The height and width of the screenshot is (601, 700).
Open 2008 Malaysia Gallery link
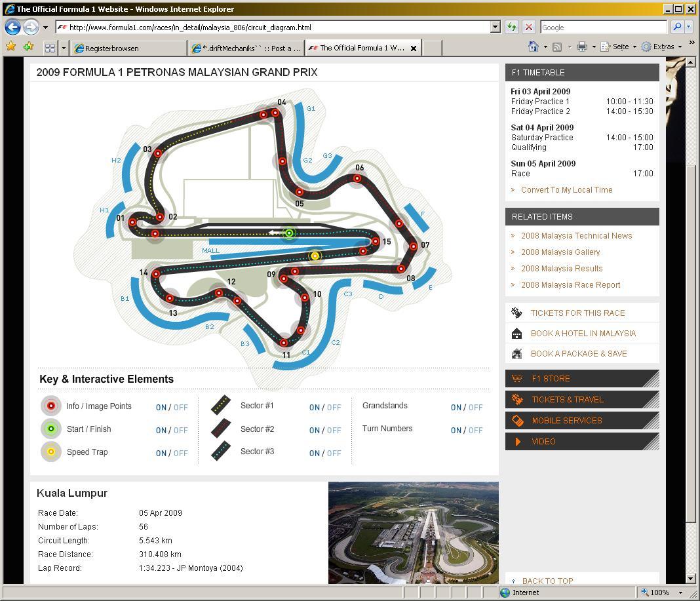[560, 252]
